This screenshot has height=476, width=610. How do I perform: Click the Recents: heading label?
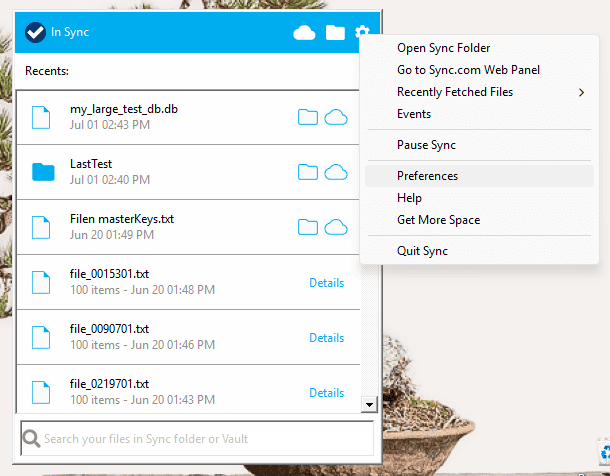pos(47,71)
